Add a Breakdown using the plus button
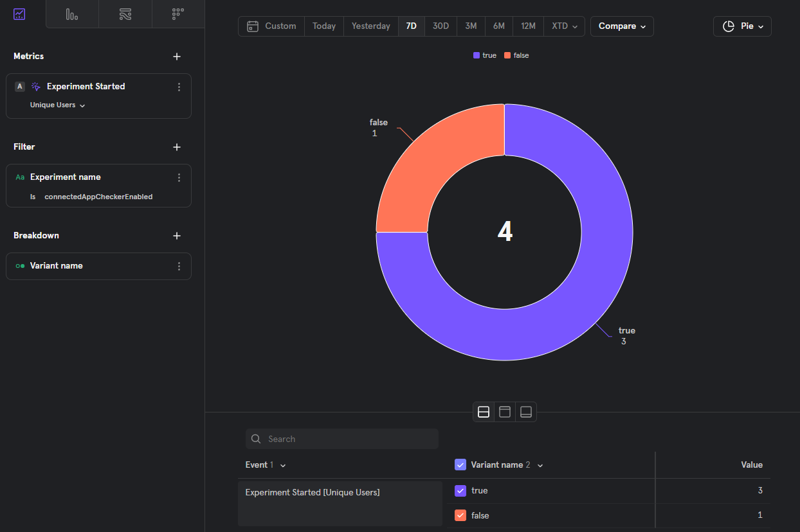Screen dimensions: 800x532 coord(177,236)
